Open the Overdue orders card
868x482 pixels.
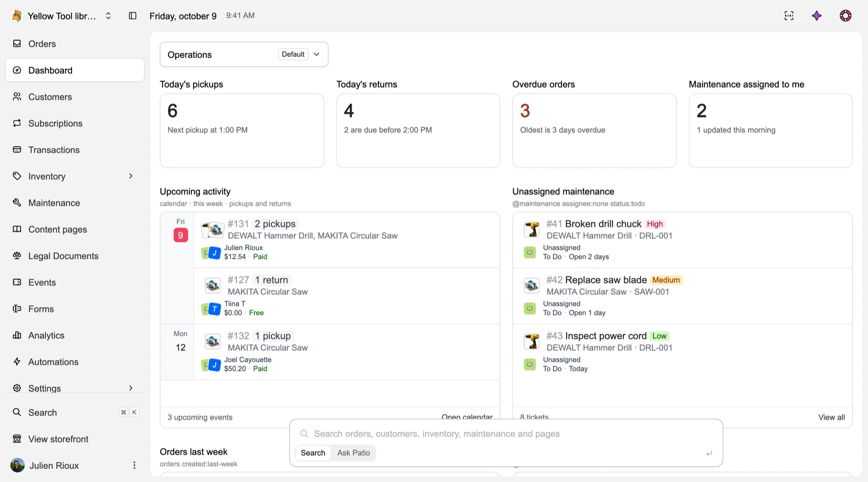coord(594,131)
